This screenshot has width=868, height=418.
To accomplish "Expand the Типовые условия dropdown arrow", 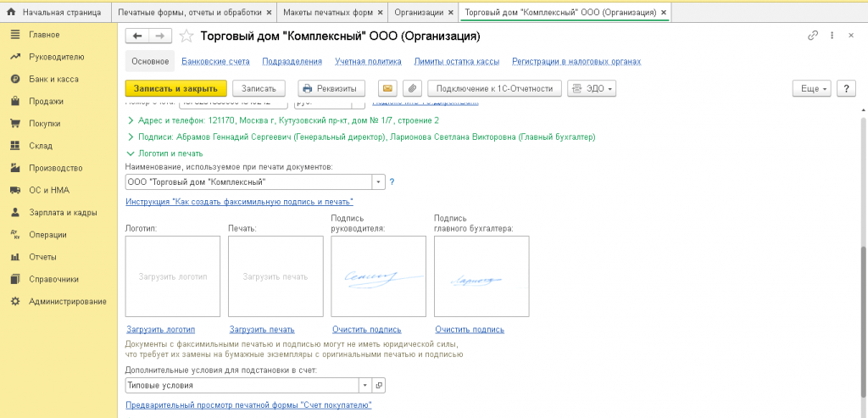I will click(364, 385).
